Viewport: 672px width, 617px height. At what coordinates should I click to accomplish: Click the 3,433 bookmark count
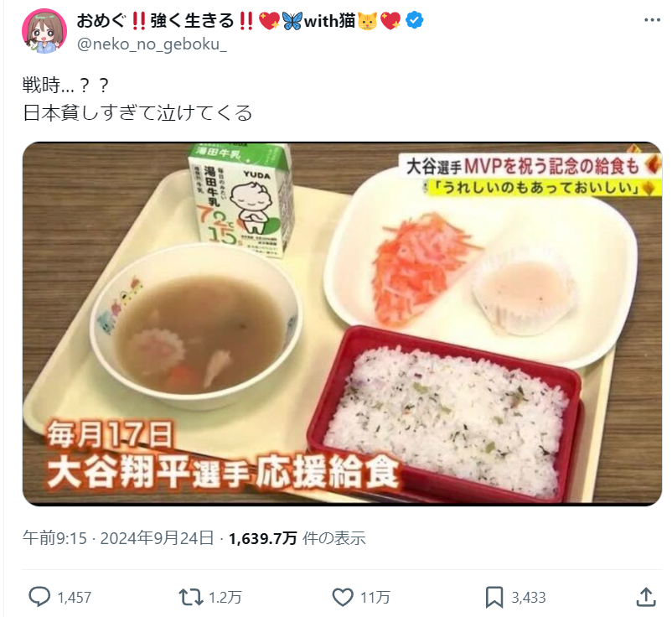point(529,597)
